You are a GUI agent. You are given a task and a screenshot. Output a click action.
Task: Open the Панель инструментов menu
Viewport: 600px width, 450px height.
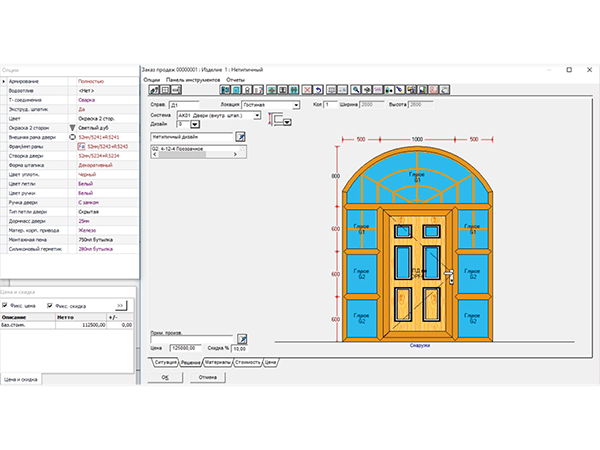194,79
